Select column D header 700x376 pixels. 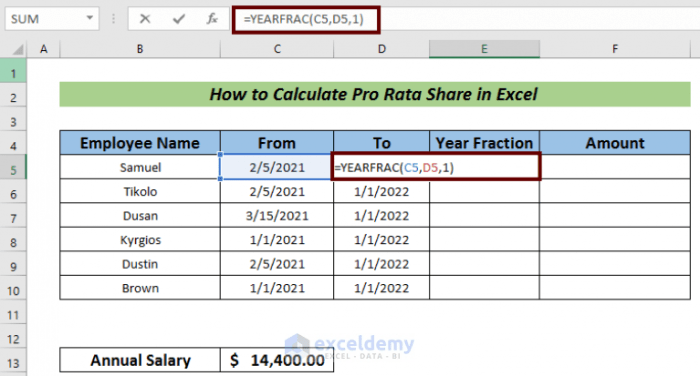pyautogui.click(x=382, y=49)
